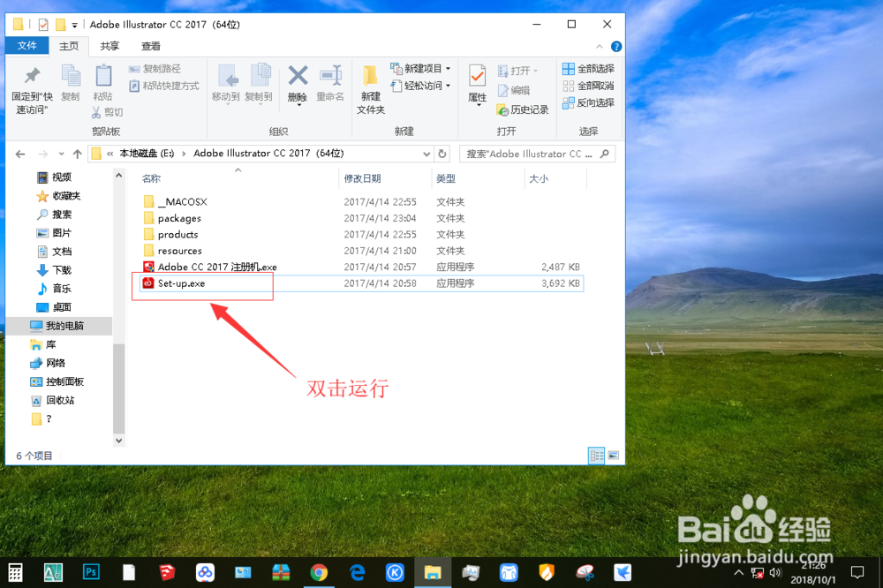
Task: Select the resources folder
Action: (x=173, y=251)
